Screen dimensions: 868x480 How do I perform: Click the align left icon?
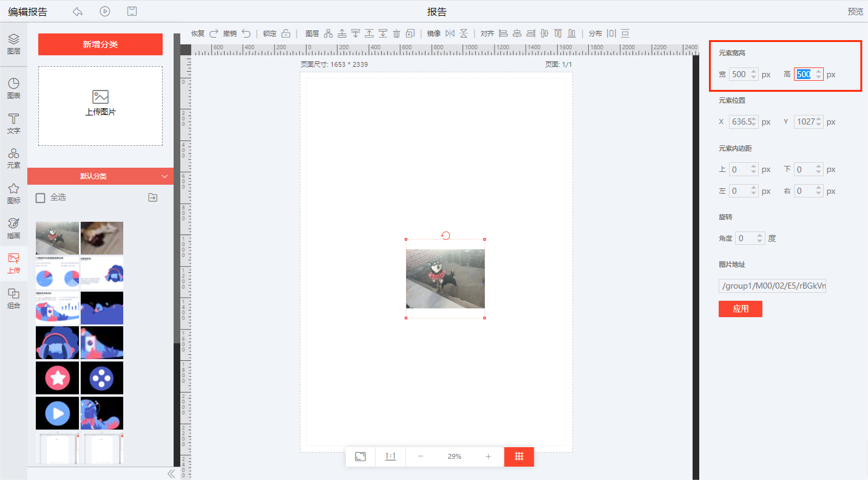point(503,33)
